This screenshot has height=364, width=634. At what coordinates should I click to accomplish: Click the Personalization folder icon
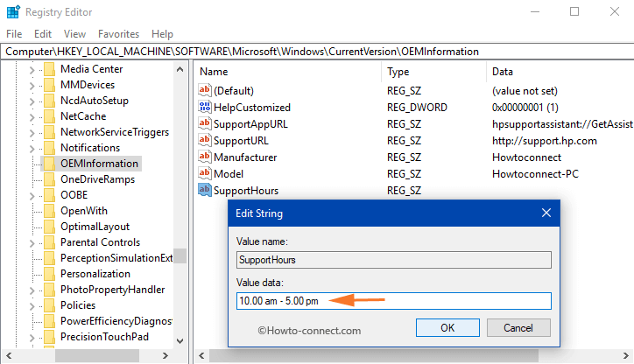click(x=49, y=274)
